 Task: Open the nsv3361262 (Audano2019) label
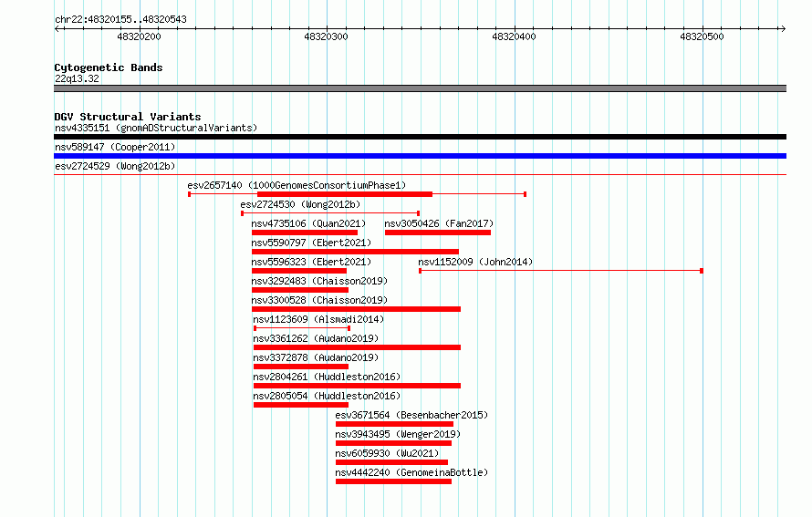point(316,338)
